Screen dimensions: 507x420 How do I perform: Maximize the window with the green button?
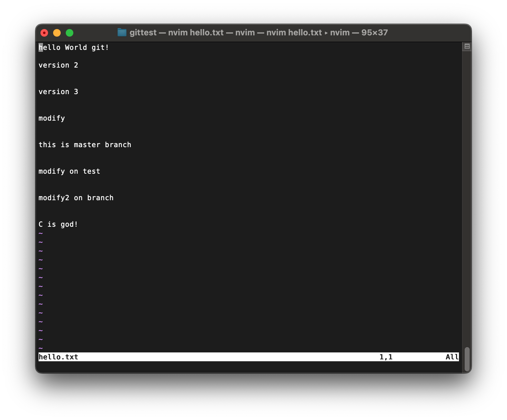pyautogui.click(x=70, y=33)
